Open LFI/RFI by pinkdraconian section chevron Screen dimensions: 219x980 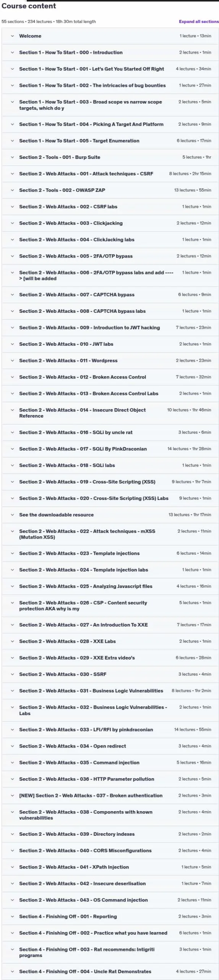12,730
